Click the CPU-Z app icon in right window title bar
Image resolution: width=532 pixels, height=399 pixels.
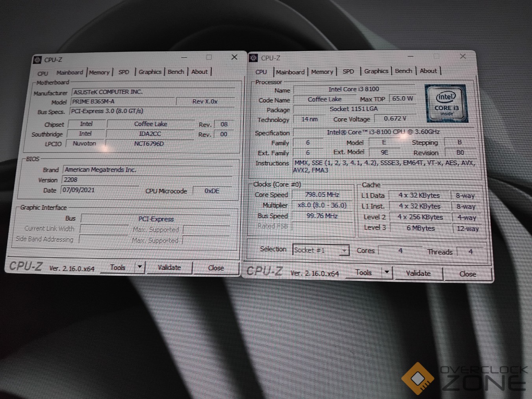pos(254,58)
